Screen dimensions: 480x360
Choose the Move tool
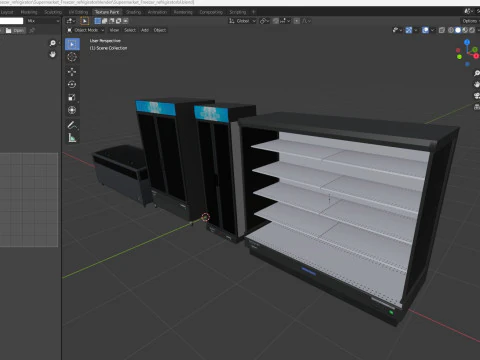coord(72,71)
